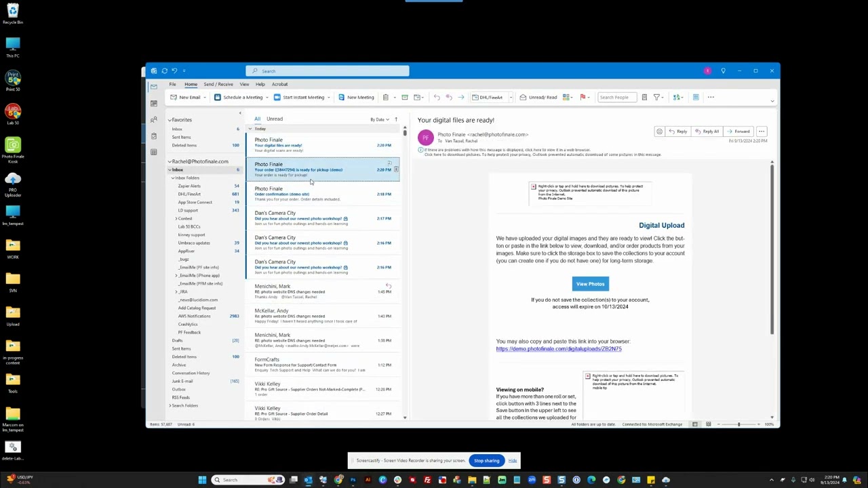The image size is (868, 488).
Task: Open the Acrobat ribbon tab
Action: (279, 84)
